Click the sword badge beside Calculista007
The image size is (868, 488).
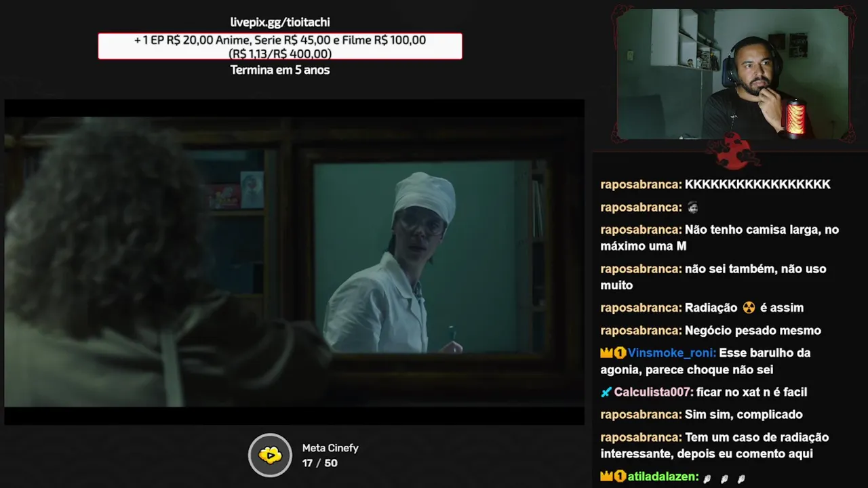pyautogui.click(x=606, y=392)
